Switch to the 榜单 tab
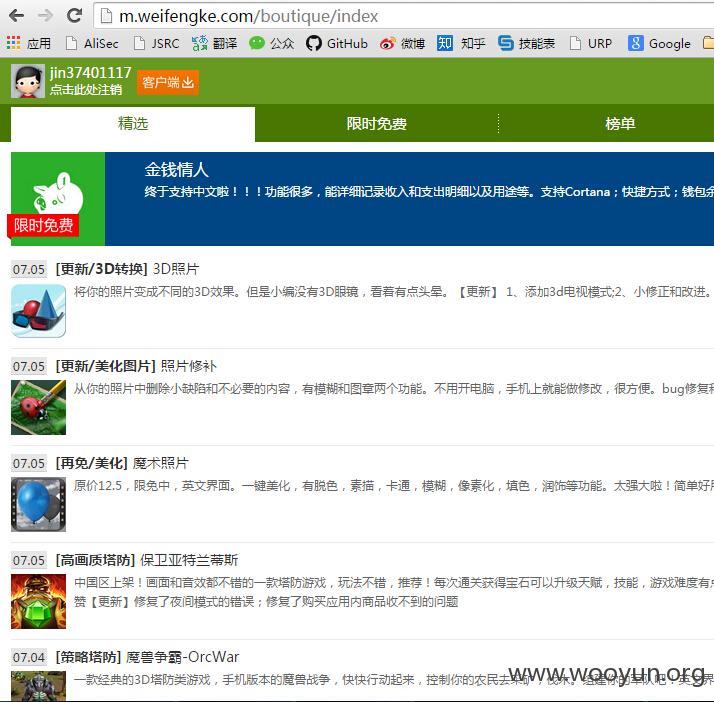This screenshot has height=702, width=714. pyautogui.click(x=620, y=123)
